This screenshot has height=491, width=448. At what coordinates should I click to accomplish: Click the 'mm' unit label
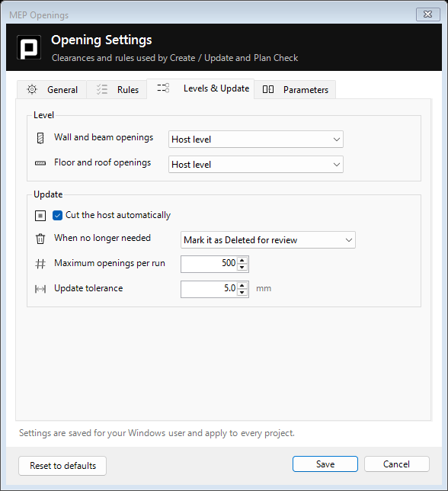264,288
